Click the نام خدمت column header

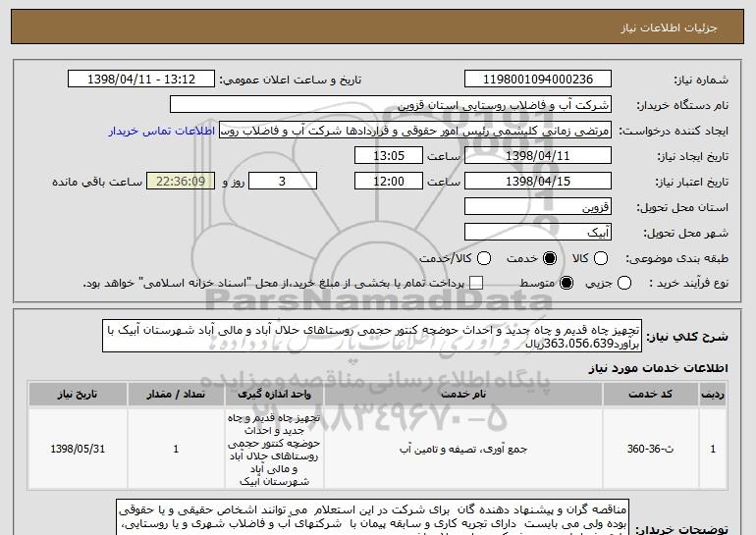pyautogui.click(x=463, y=395)
